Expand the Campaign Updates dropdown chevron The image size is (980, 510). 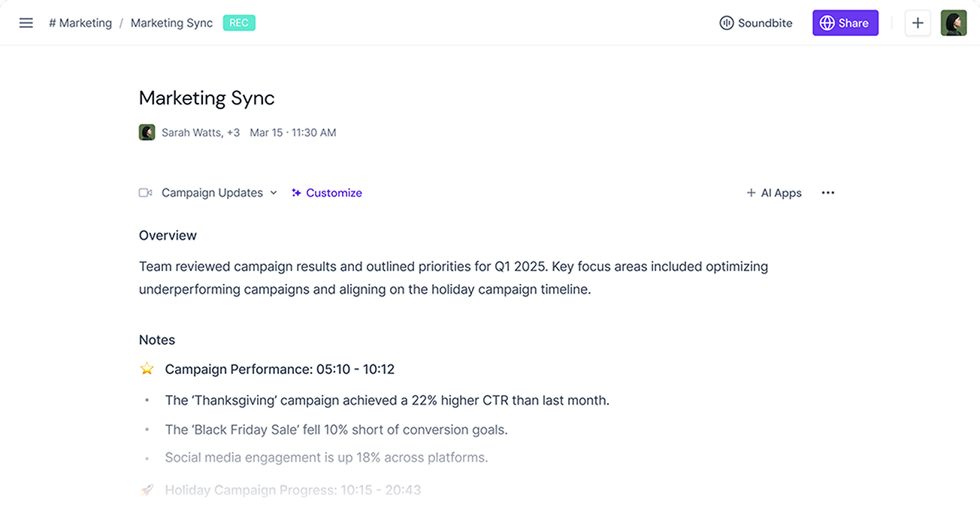274,193
